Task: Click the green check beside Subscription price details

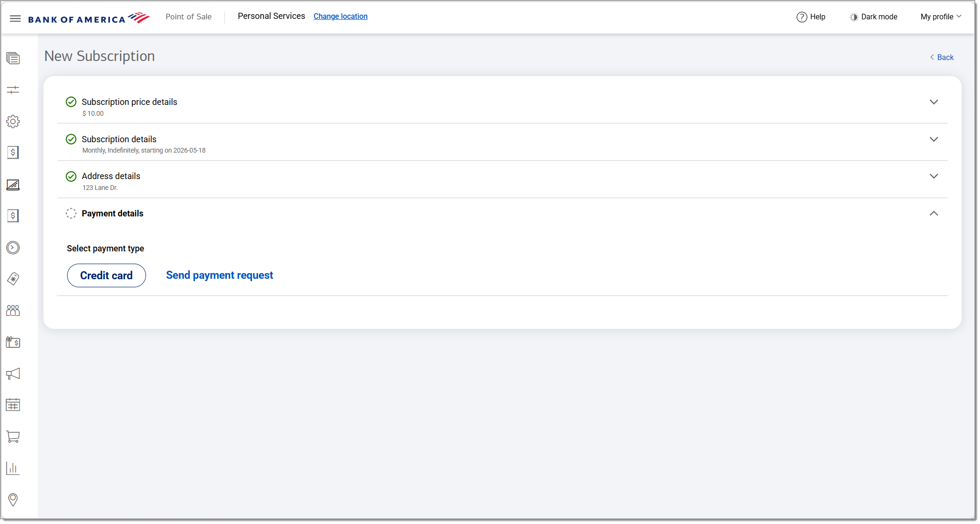Action: point(71,102)
